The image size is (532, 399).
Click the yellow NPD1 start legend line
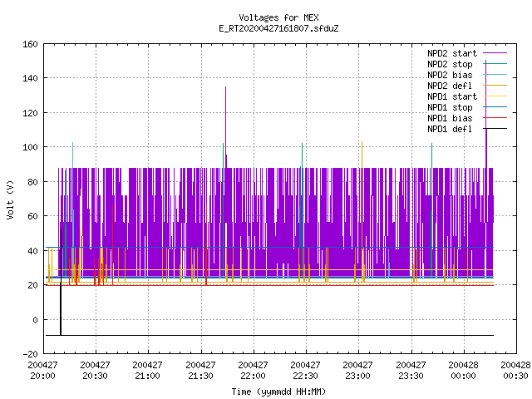click(495, 96)
